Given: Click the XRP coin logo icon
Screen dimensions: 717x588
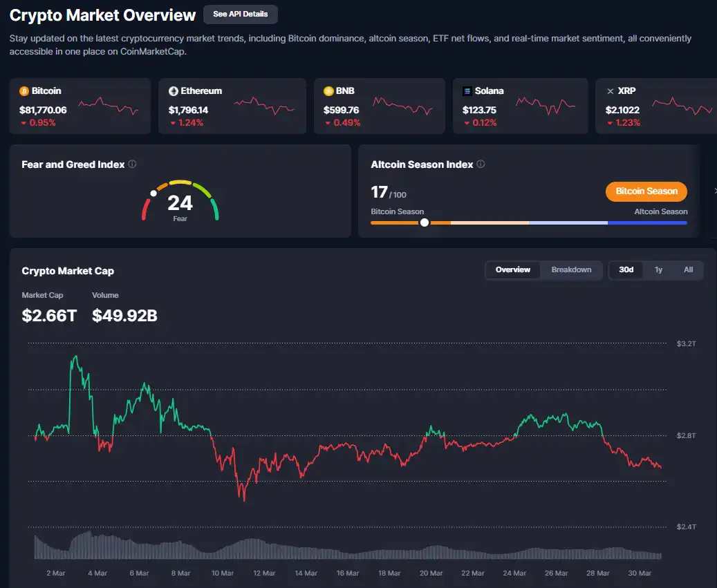Looking at the screenshot, I should 610,91.
